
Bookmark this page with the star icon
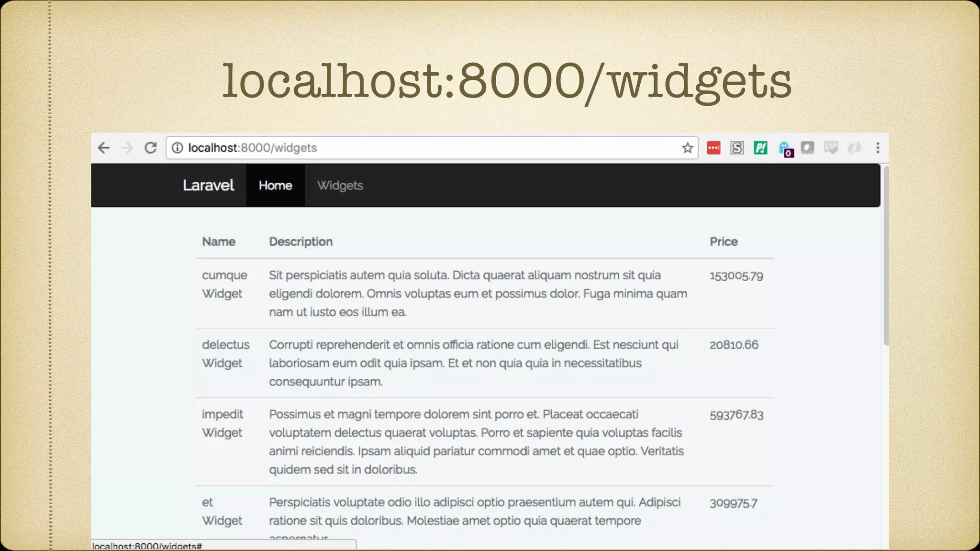(688, 148)
